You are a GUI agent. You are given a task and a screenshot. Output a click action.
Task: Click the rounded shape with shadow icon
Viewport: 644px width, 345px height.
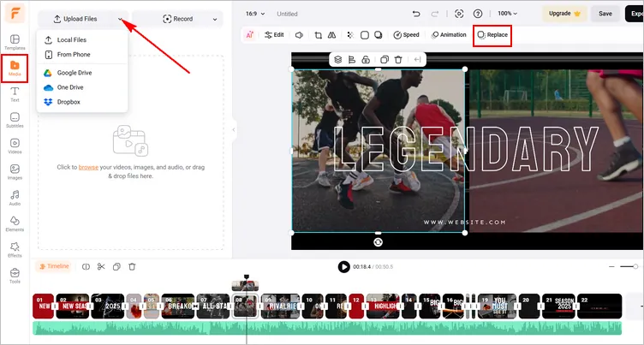click(x=379, y=35)
